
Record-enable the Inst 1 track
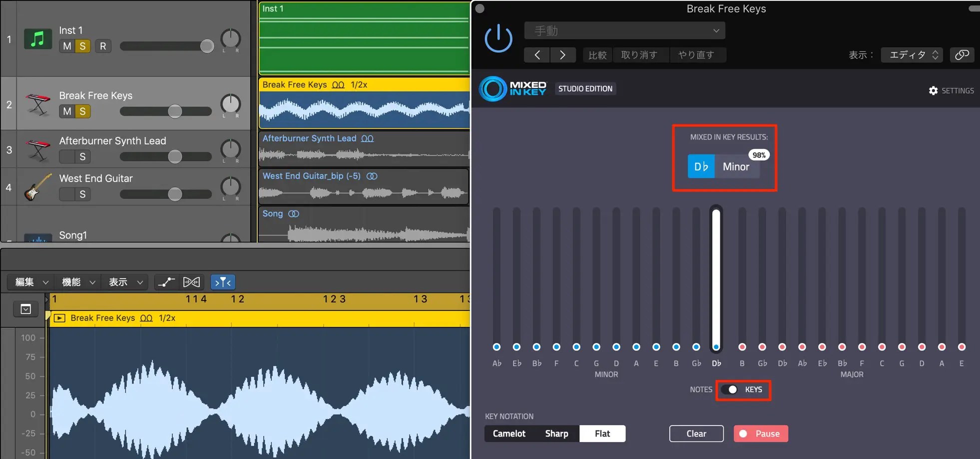point(103,46)
